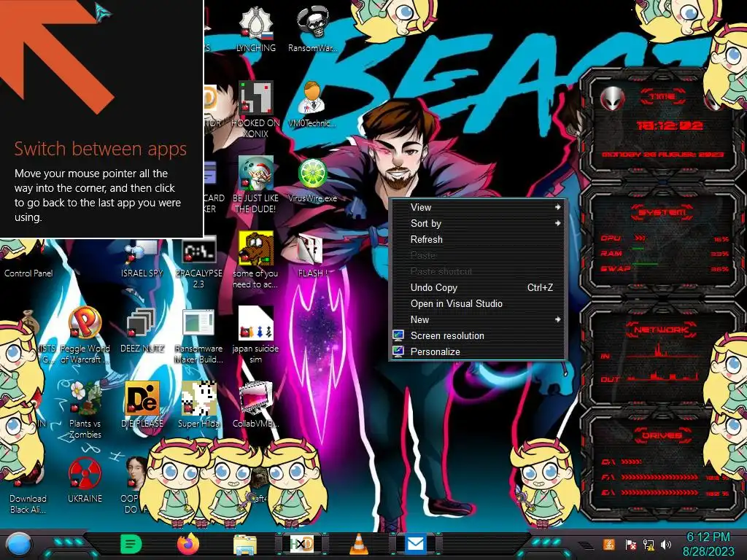Click the F:\ drive row in Drives
This screenshot has height=560, width=747.
pos(665,477)
